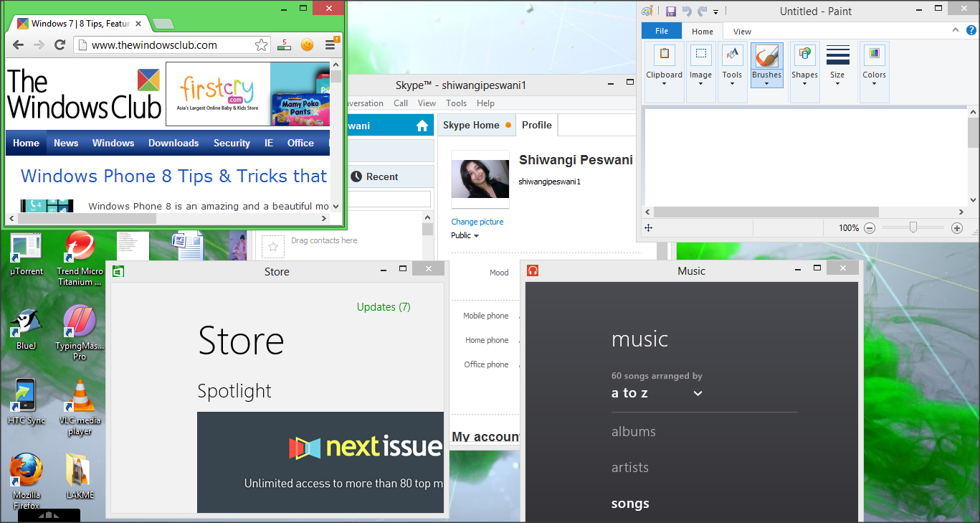
Task: Open the Public visibility dropdown in Skype
Action: [465, 235]
